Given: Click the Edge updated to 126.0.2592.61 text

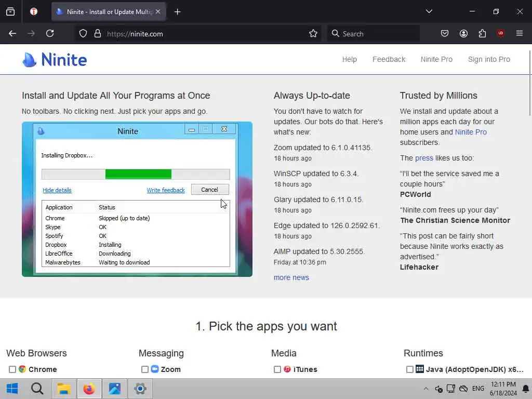Looking at the screenshot, I should point(327,225).
